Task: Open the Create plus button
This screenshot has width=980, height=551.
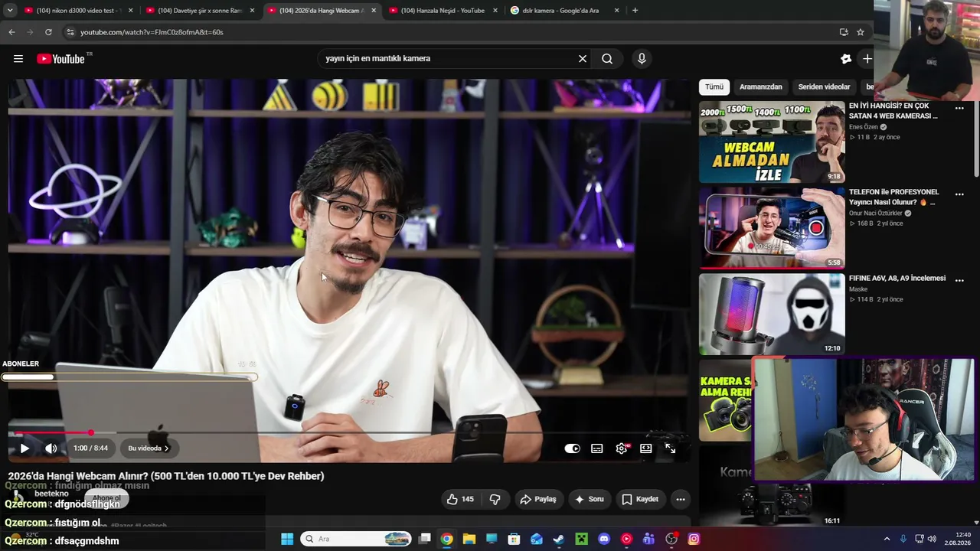Action: tap(867, 59)
